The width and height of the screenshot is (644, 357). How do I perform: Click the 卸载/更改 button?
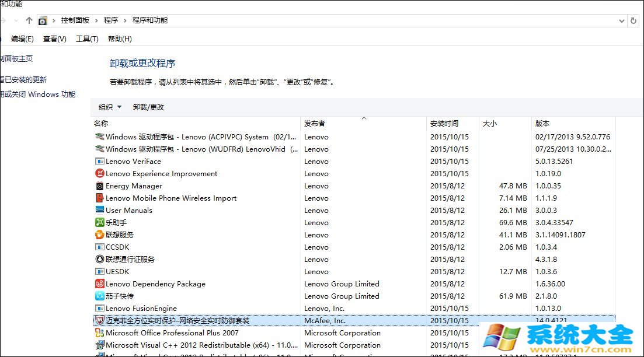tap(148, 107)
